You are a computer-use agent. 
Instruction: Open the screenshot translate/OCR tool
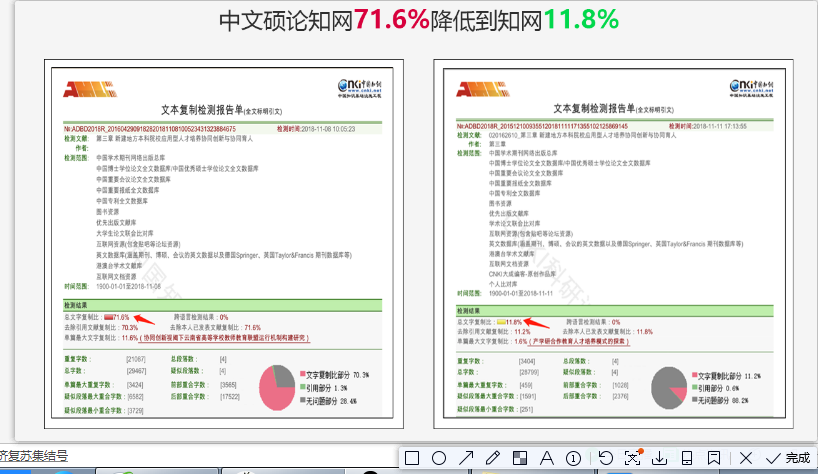[632, 458]
